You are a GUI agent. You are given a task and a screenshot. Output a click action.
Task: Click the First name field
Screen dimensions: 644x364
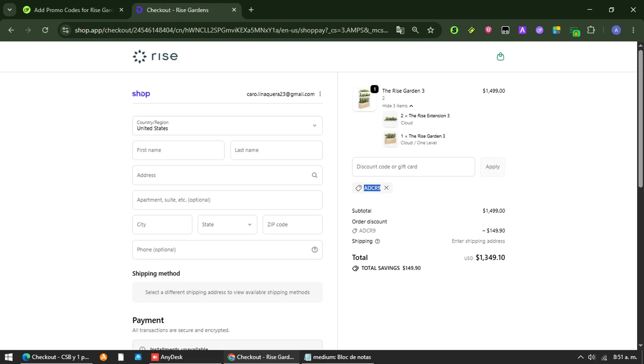tap(178, 150)
